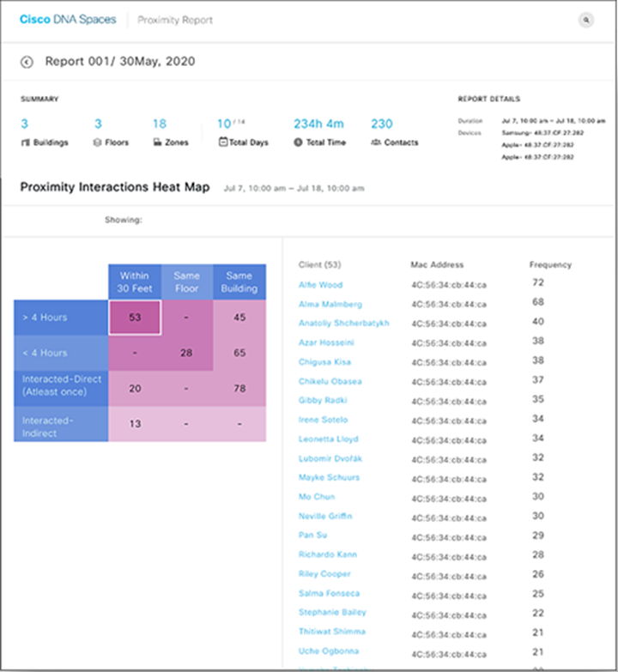Click the Floors icon in summary
The width and height of the screenshot is (618, 672).
(x=97, y=142)
